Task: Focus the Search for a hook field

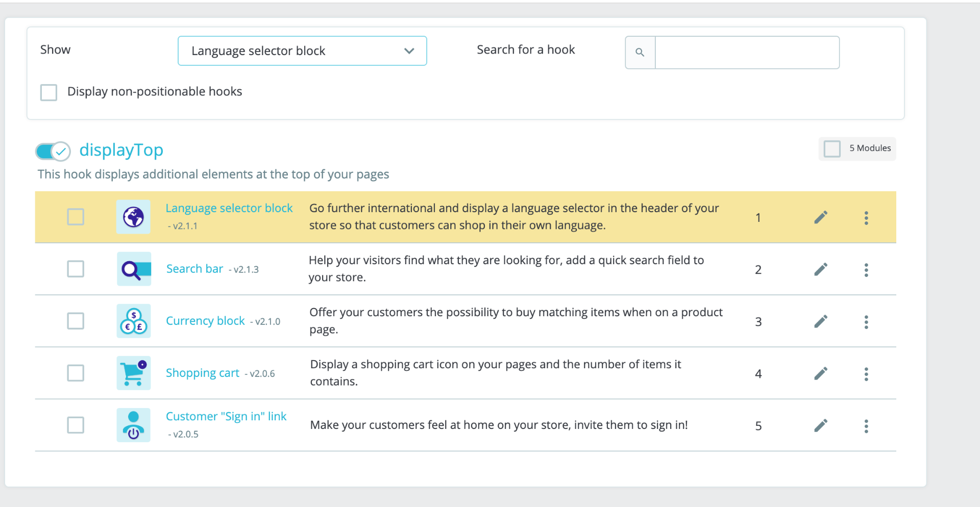Action: (747, 53)
